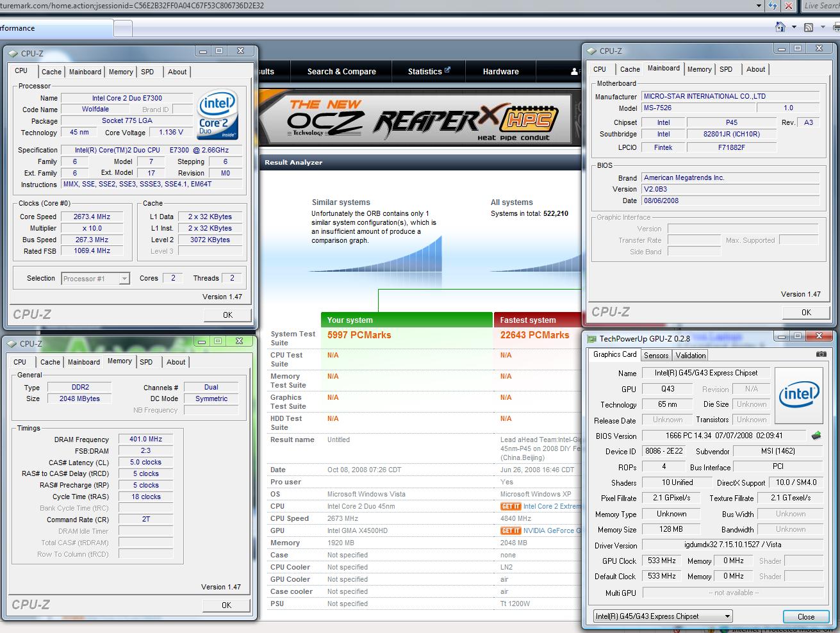The width and height of the screenshot is (840, 633).
Task: Open the Hardware menu on the website
Action: point(501,72)
